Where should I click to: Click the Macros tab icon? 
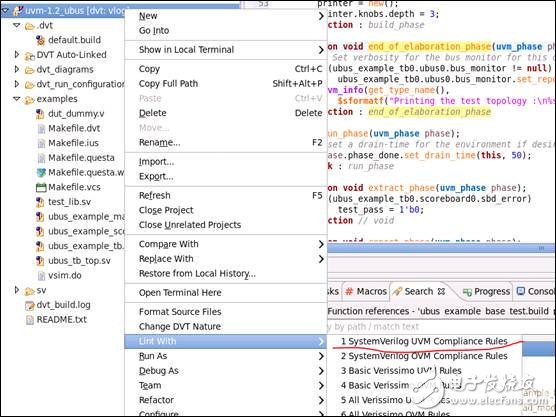(x=349, y=291)
